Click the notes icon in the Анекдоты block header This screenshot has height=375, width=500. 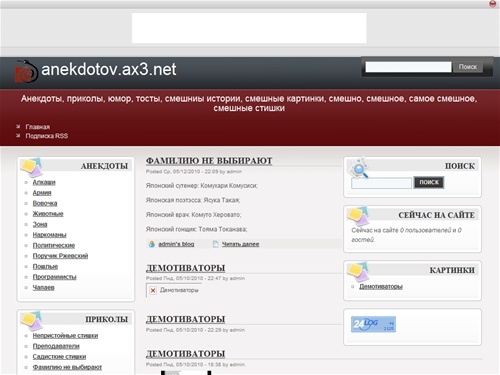[x=32, y=167]
